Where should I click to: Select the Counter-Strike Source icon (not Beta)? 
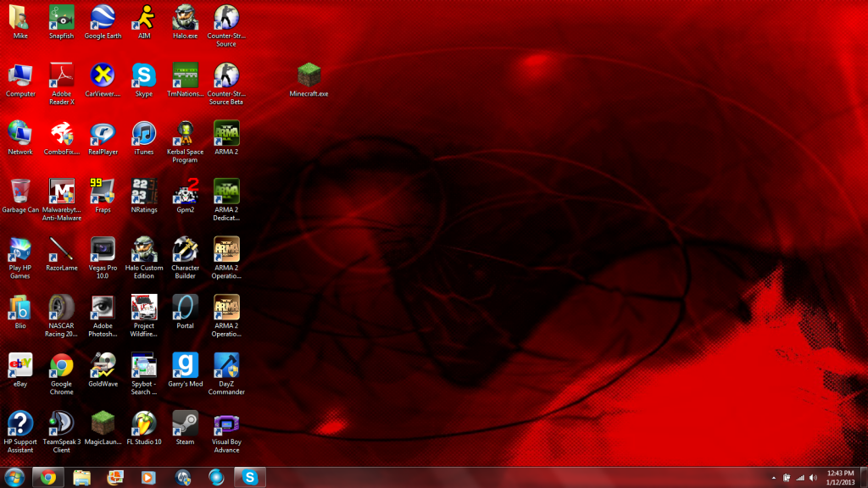(x=226, y=26)
